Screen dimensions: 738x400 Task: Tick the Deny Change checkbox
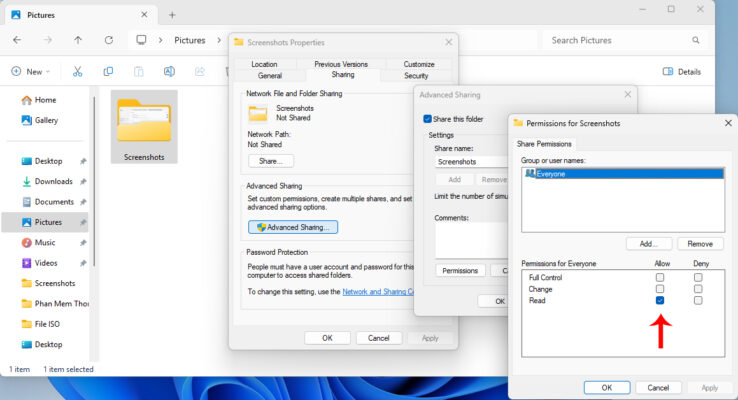coord(698,288)
